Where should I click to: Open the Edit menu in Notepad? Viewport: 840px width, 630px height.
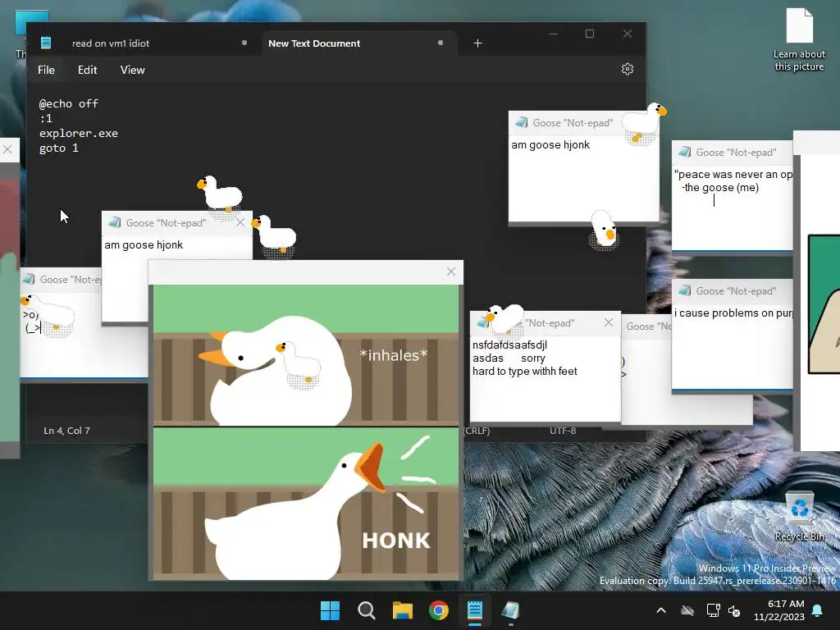tap(87, 70)
